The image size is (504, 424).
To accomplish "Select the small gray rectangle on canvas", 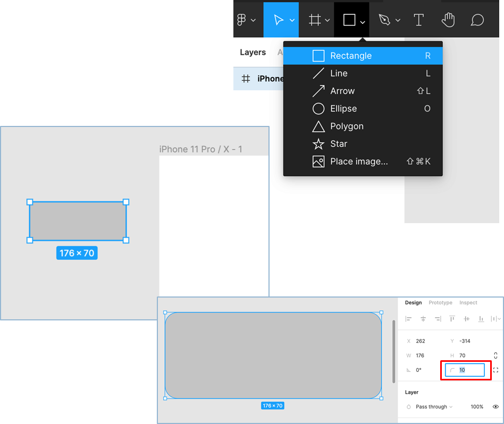I will point(78,221).
